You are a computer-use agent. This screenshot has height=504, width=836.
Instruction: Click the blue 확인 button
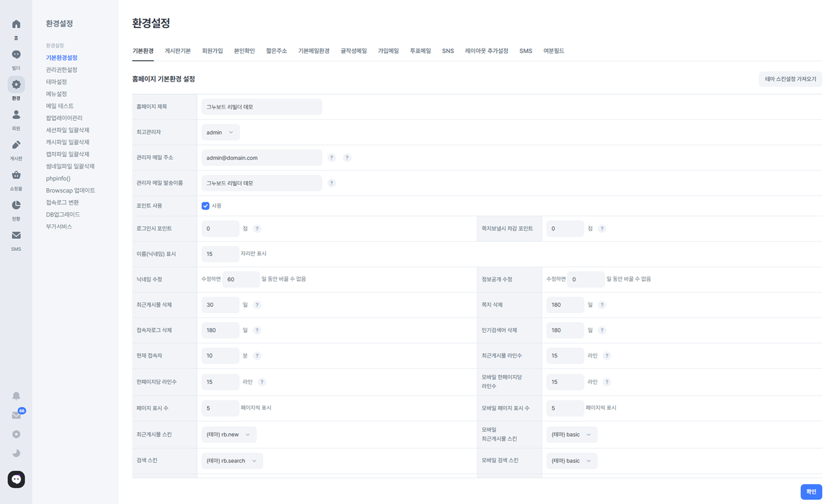[811, 492]
